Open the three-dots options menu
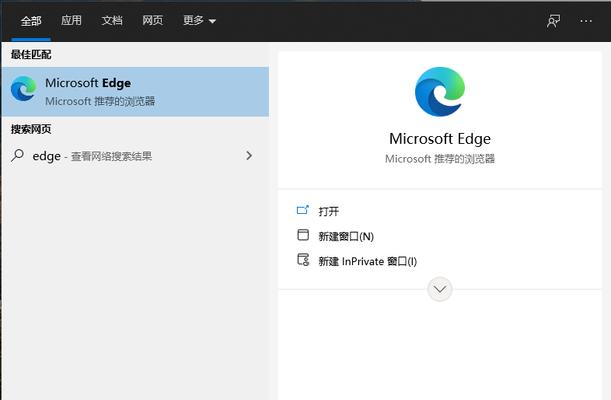611x400 pixels. tap(586, 21)
